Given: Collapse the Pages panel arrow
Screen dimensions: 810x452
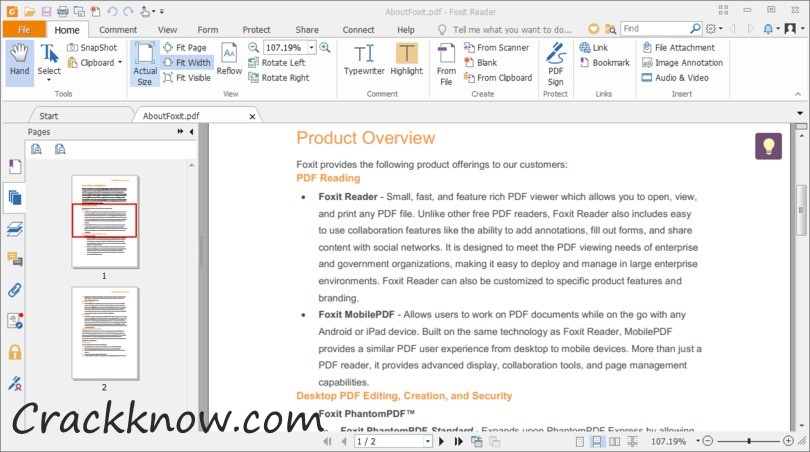Looking at the screenshot, I should (x=192, y=132).
